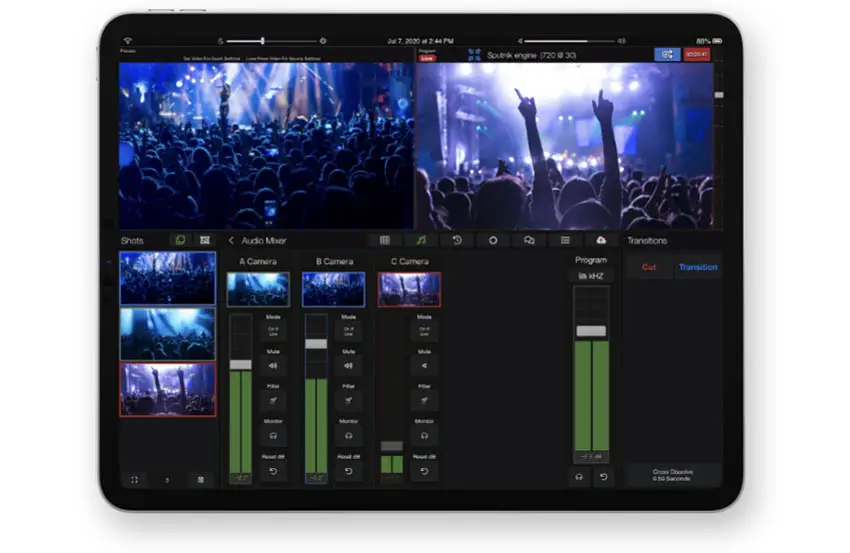Unmute the C Camera audio
The image size is (850, 553).
pos(424,366)
